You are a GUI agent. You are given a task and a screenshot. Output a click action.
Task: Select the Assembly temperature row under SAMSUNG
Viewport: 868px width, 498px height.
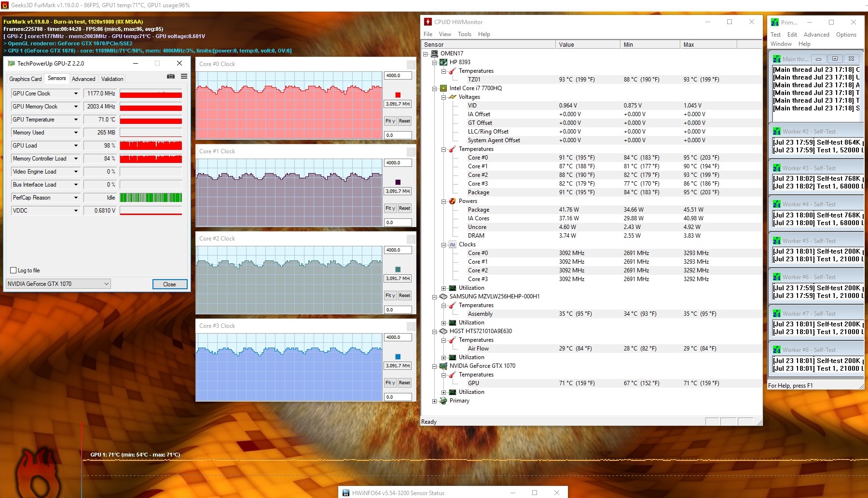[x=591, y=314]
